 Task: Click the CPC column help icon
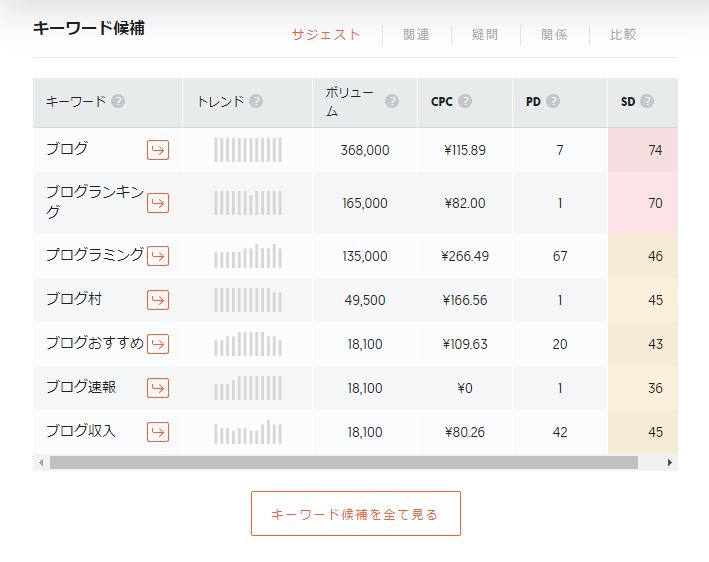[x=465, y=101]
